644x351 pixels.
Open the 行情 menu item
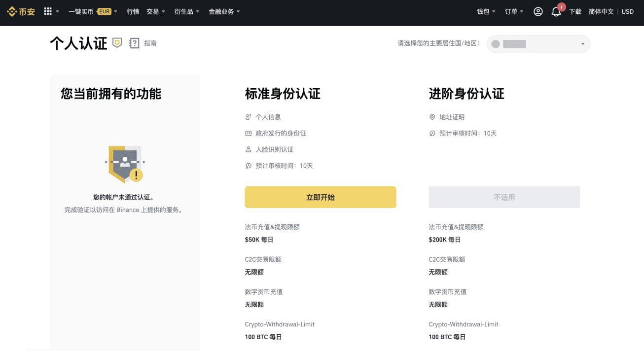(132, 11)
